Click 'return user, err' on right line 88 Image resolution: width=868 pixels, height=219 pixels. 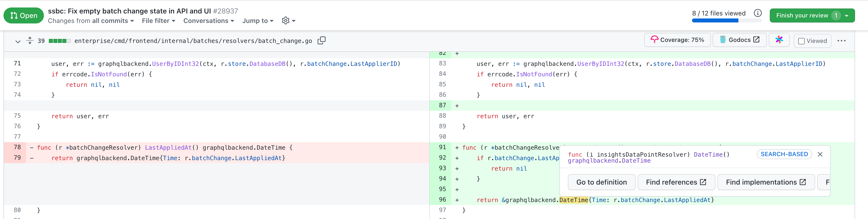click(x=506, y=116)
